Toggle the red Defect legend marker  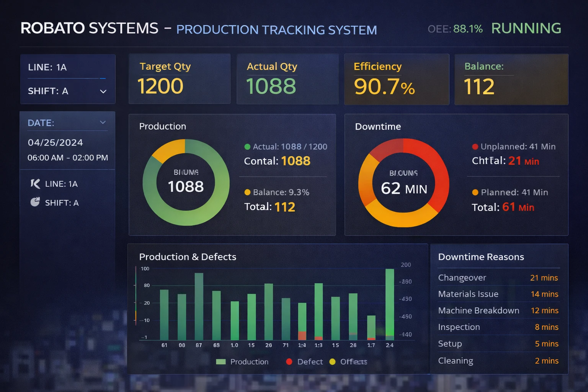(289, 362)
